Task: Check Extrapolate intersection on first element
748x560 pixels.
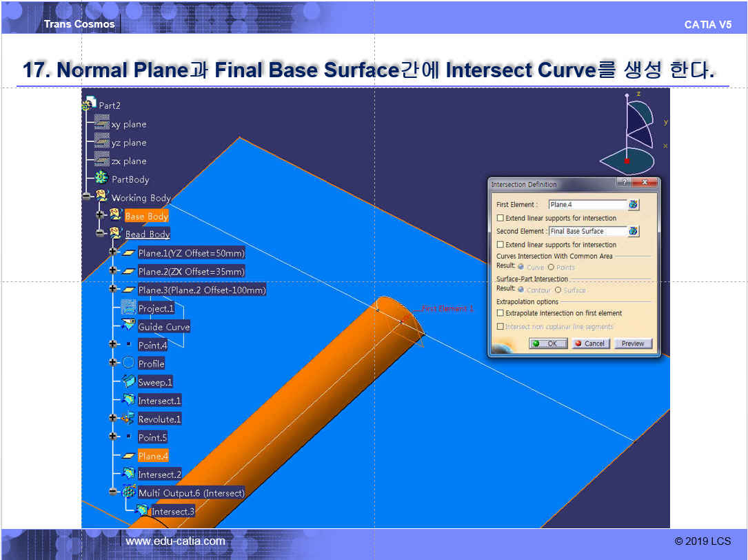Action: [x=501, y=313]
